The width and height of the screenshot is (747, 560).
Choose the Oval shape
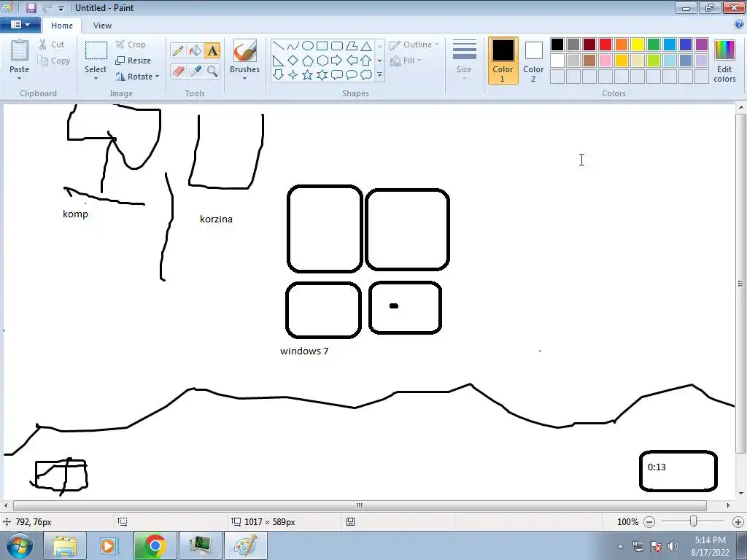point(308,46)
